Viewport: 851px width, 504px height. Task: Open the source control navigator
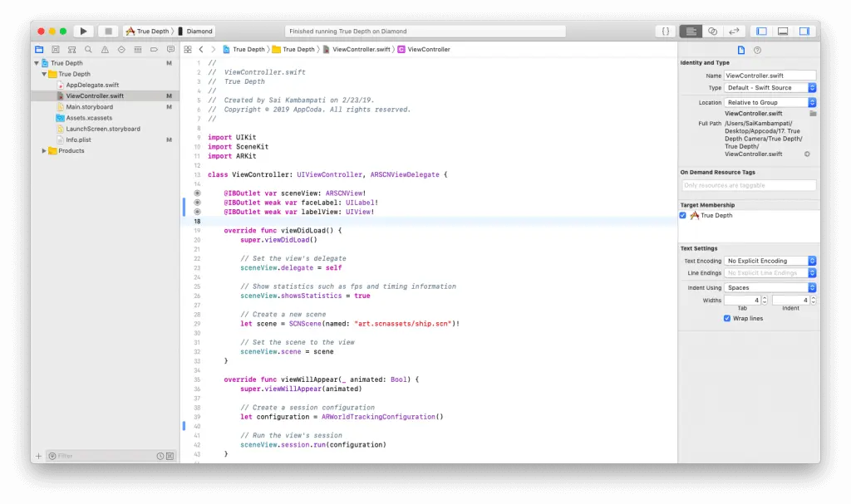(x=56, y=49)
